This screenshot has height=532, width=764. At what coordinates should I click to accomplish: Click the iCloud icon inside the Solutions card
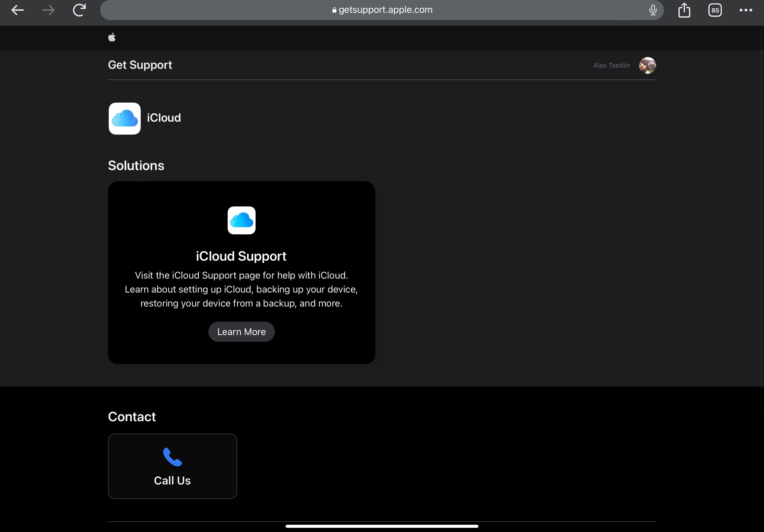coord(242,220)
